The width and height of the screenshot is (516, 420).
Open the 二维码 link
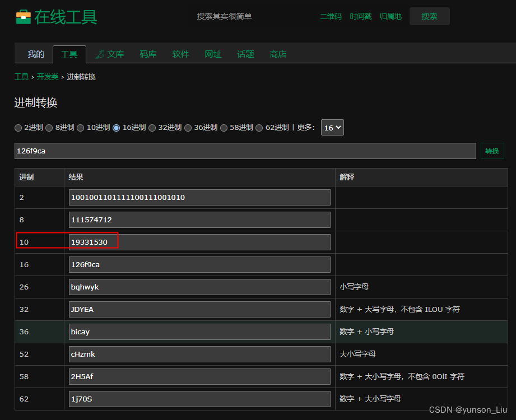(x=331, y=16)
